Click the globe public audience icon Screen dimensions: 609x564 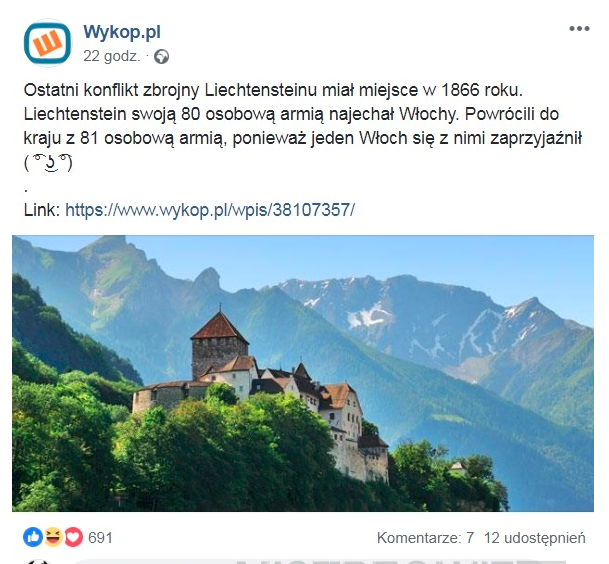click(161, 57)
